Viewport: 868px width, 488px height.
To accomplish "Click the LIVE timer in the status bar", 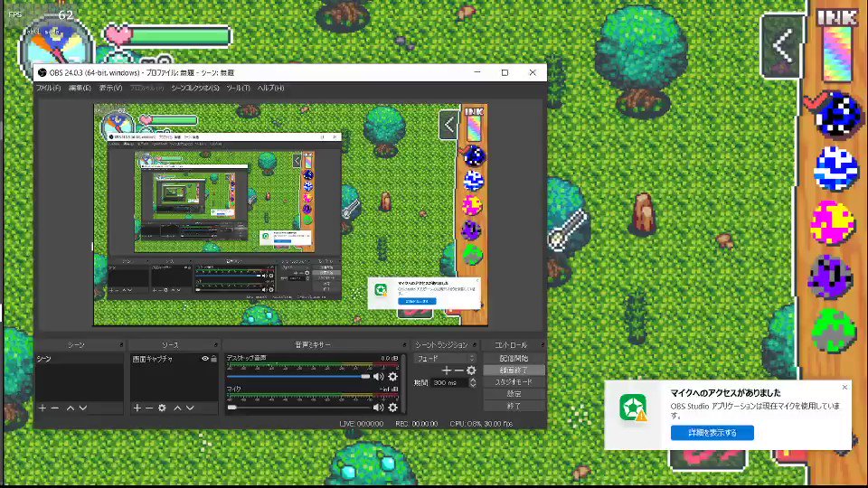I will click(x=361, y=424).
